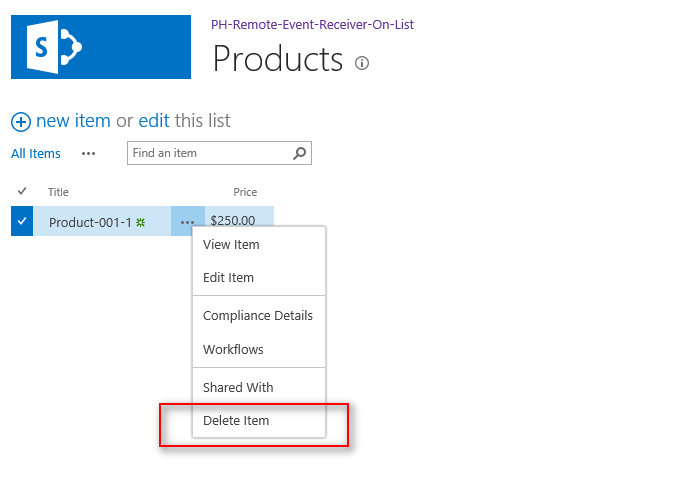The image size is (688, 492).
Task: Select Shared With menu entry
Action: (238, 387)
